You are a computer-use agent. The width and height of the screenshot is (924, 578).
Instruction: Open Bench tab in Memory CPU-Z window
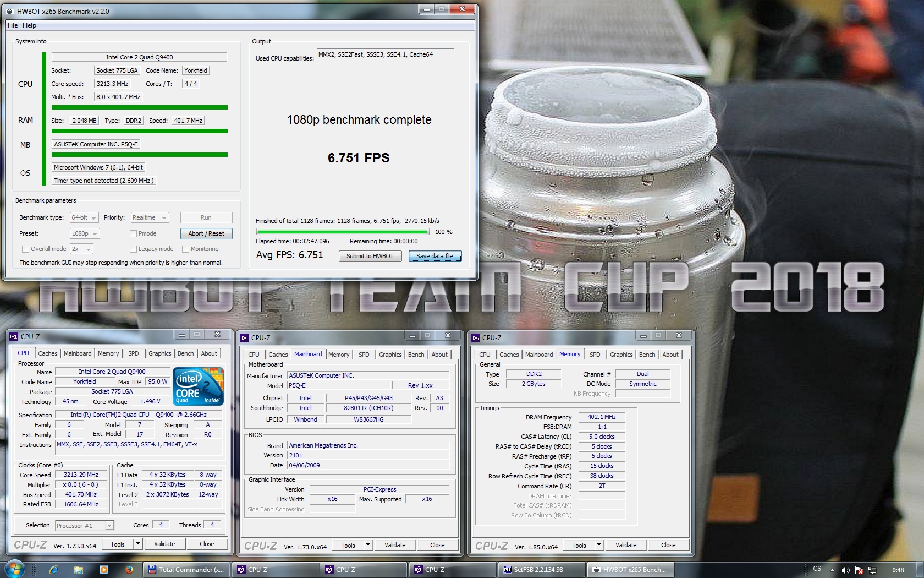point(647,355)
